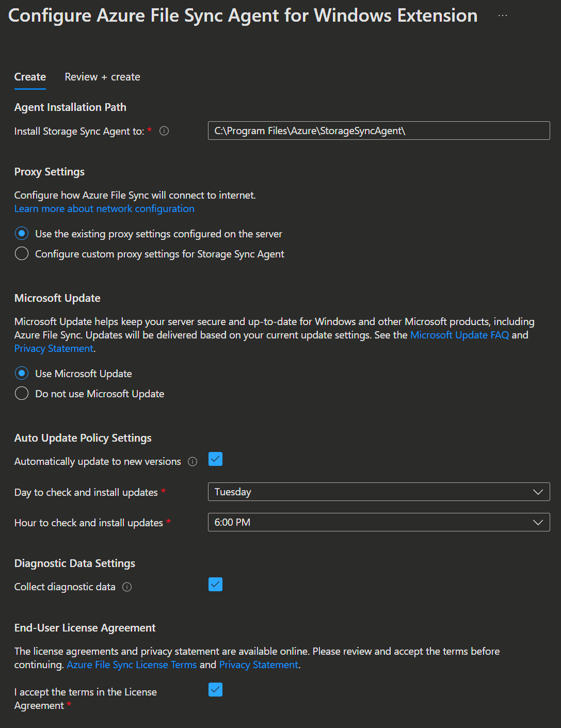Click info icon beside Install Storage Sync Agent

(x=164, y=131)
